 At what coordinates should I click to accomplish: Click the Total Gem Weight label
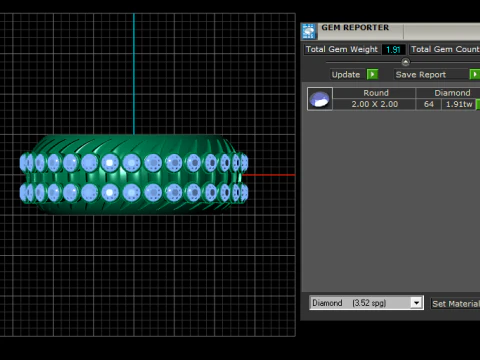pos(342,49)
